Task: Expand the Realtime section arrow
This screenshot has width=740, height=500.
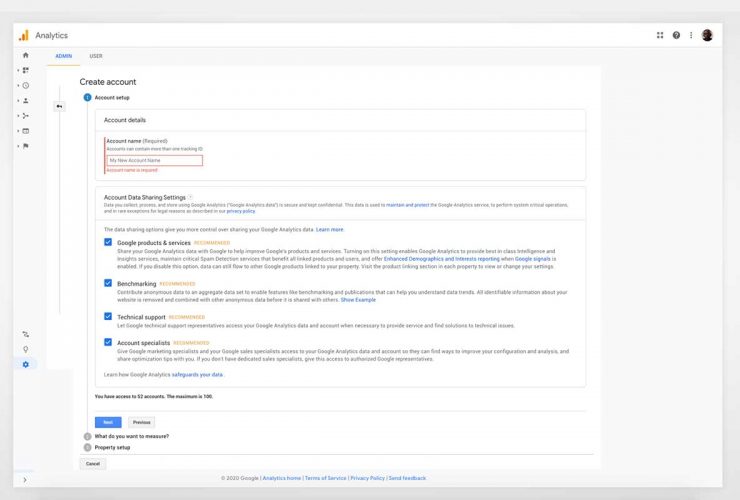Action: (18, 85)
